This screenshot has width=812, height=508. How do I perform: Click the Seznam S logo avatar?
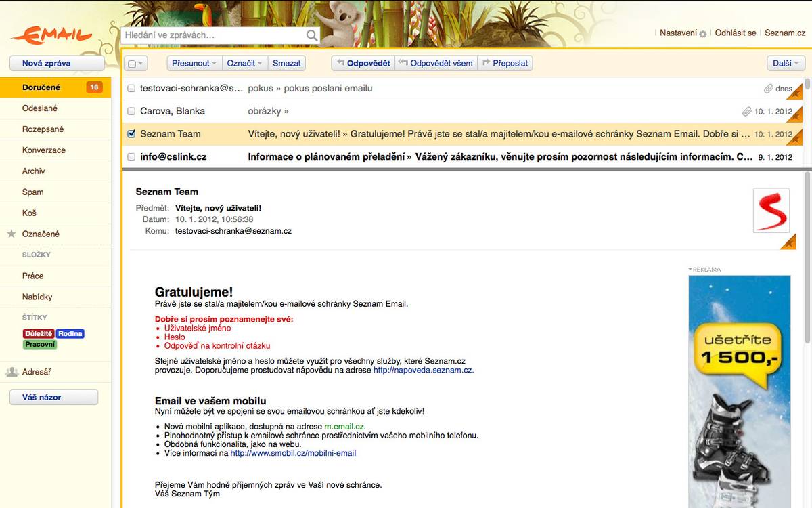(771, 211)
